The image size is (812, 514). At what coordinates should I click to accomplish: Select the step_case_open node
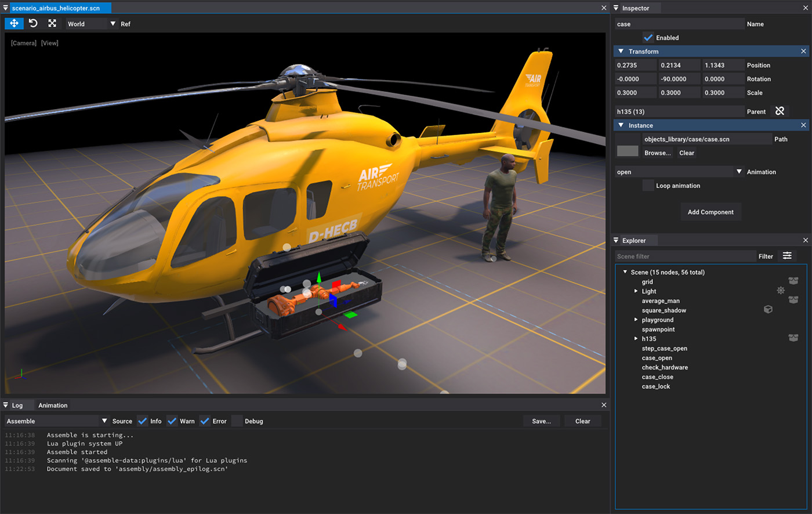coord(664,348)
